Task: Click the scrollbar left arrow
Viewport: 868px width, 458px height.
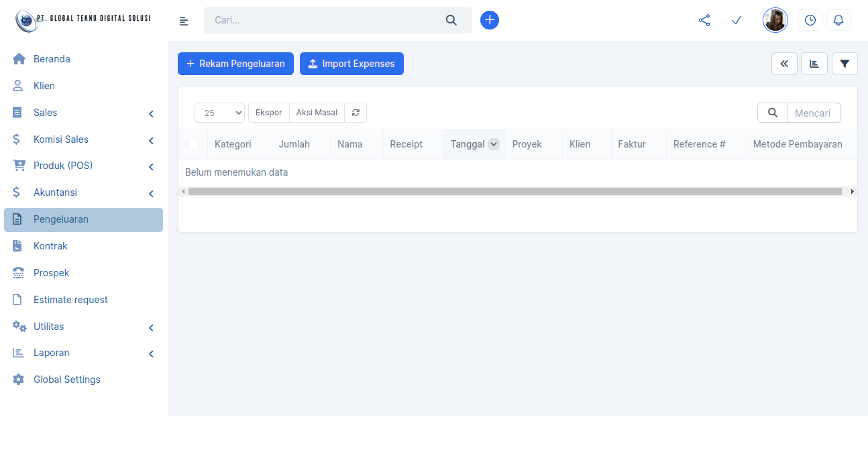Action: 183,192
